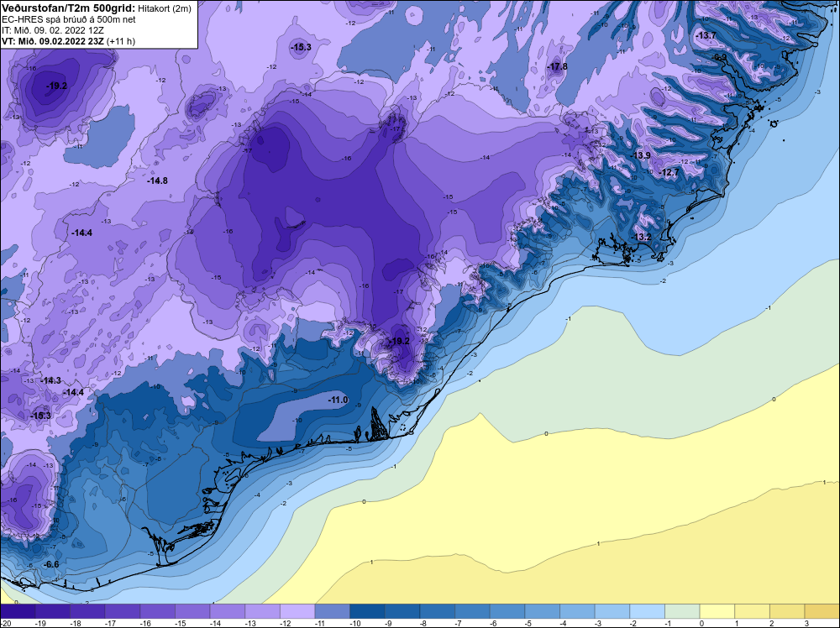Click the 'Hitakort (2m)' subtitle text
This screenshot has height=628, width=840.
click(165, 8)
